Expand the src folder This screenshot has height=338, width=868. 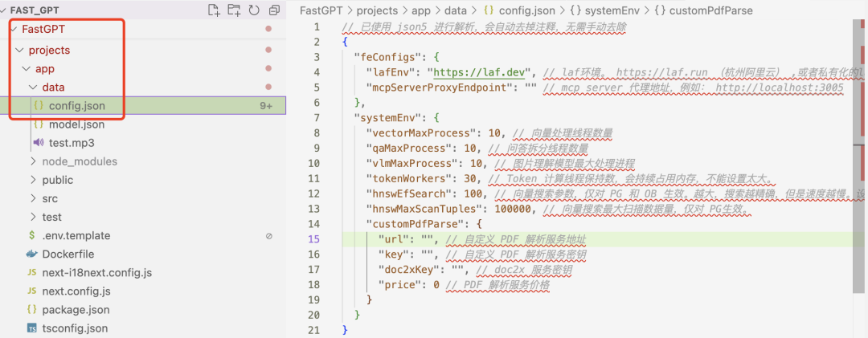click(33, 198)
